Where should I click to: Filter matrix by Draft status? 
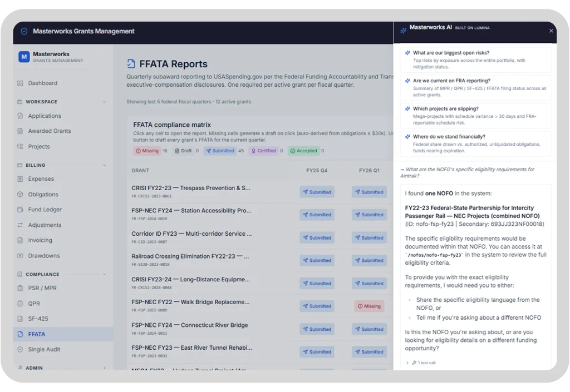183,151
